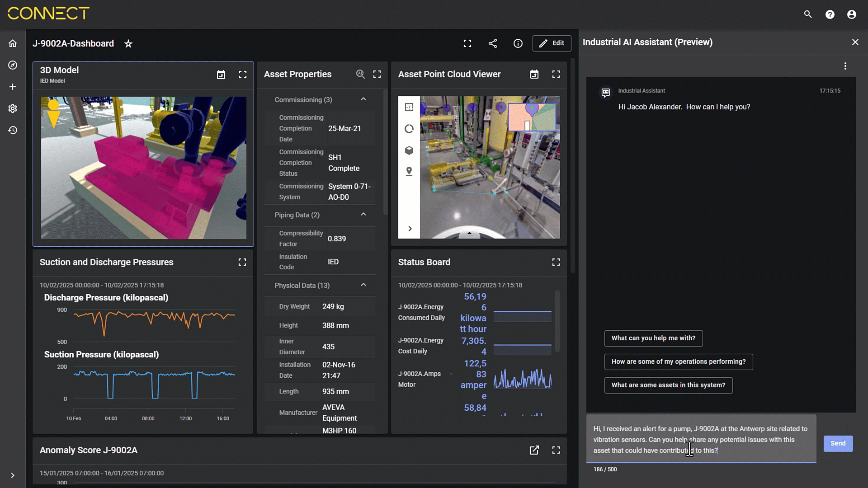The height and width of the screenshot is (488, 868).
Task: Collapse the Physical Data section
Action: pyautogui.click(x=363, y=285)
